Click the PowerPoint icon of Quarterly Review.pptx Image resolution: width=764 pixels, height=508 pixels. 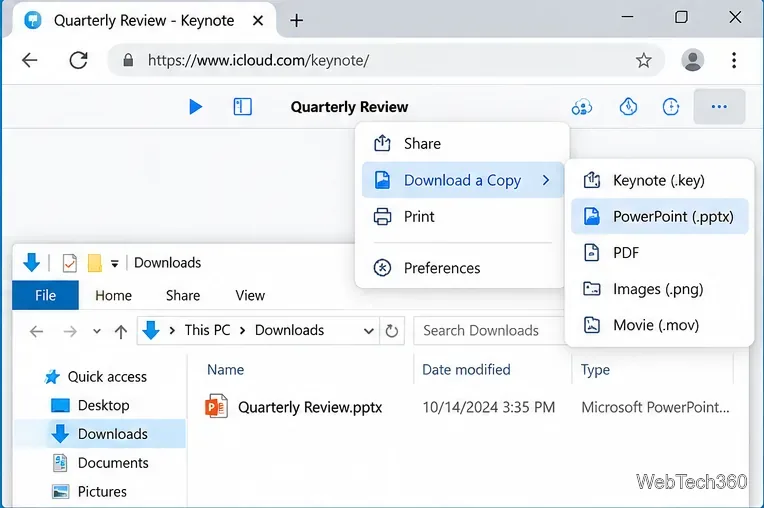click(216, 407)
